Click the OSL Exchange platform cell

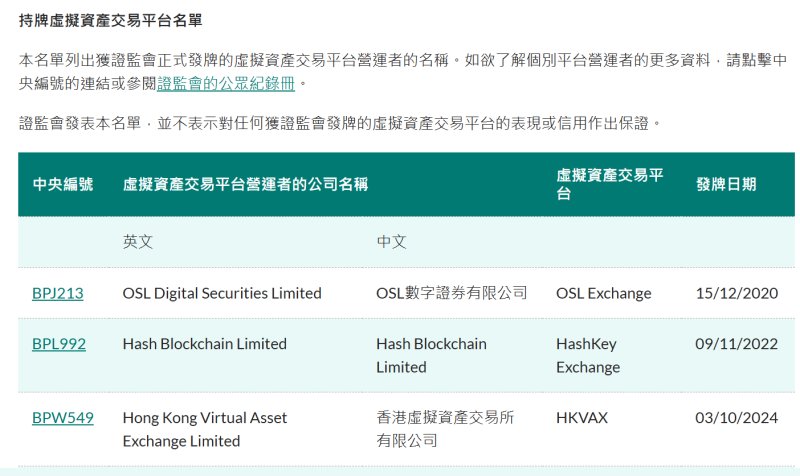point(604,293)
